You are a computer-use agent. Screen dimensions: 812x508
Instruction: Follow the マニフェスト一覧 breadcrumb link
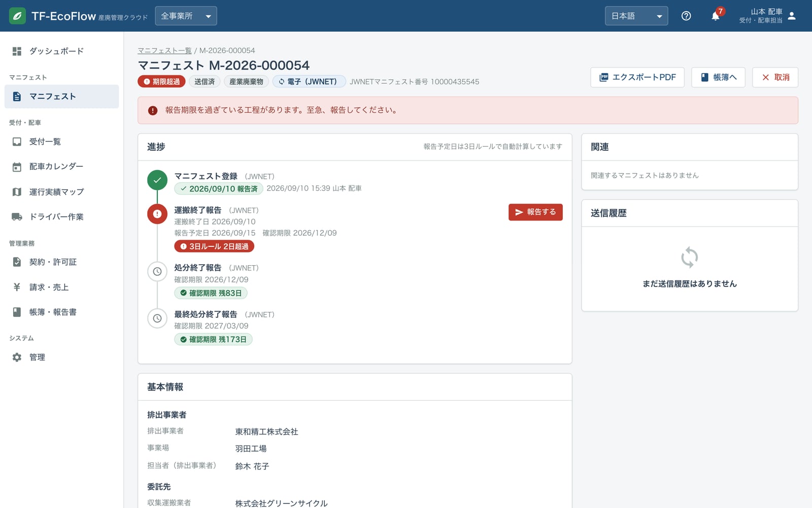pyautogui.click(x=165, y=51)
